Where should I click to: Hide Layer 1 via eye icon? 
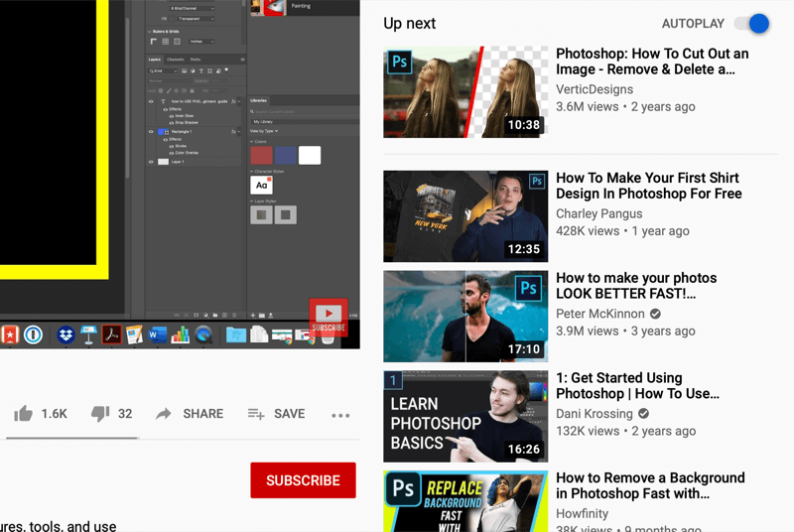(x=151, y=162)
